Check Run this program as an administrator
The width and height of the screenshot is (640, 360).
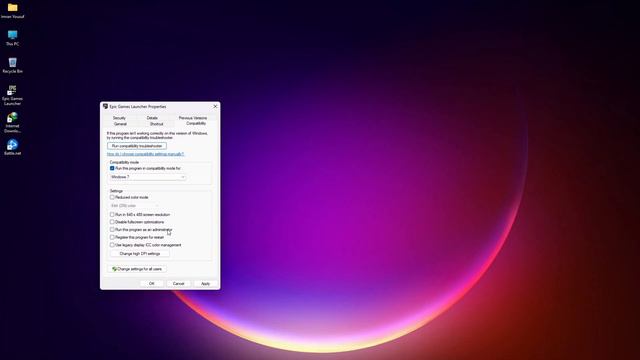[112, 230]
